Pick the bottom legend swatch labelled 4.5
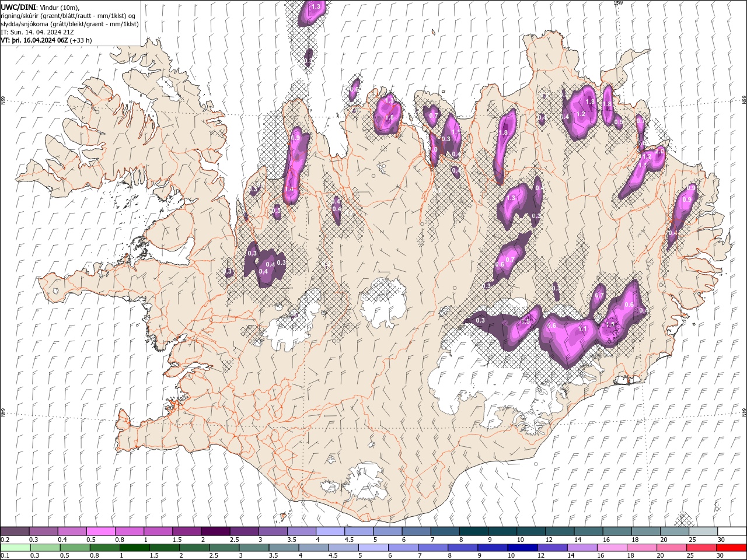 coord(343,548)
